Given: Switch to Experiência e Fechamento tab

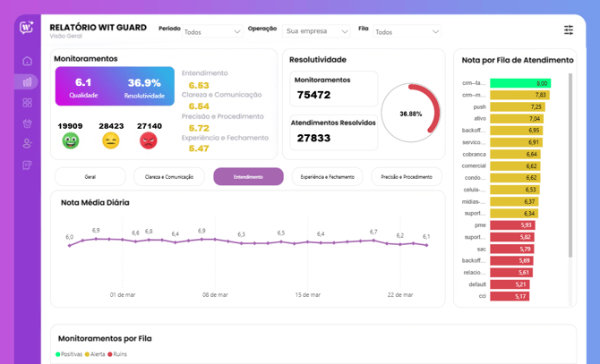Looking at the screenshot, I should tap(327, 177).
